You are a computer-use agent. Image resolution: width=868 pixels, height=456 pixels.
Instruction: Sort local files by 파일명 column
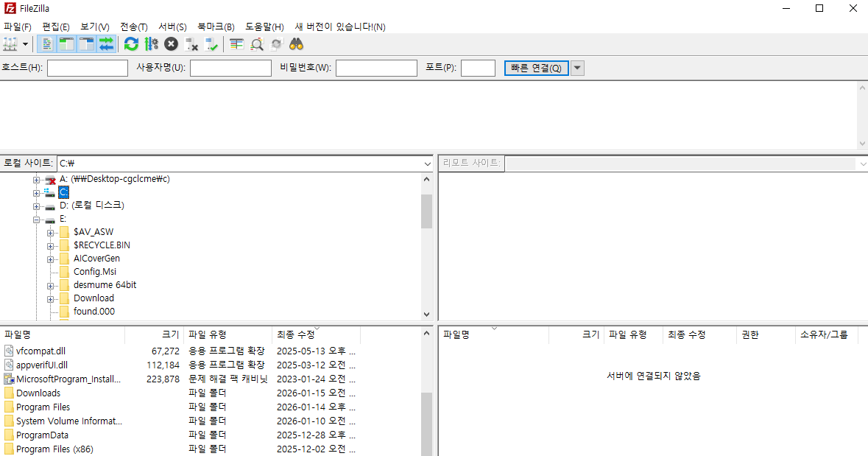pyautogui.click(x=63, y=334)
